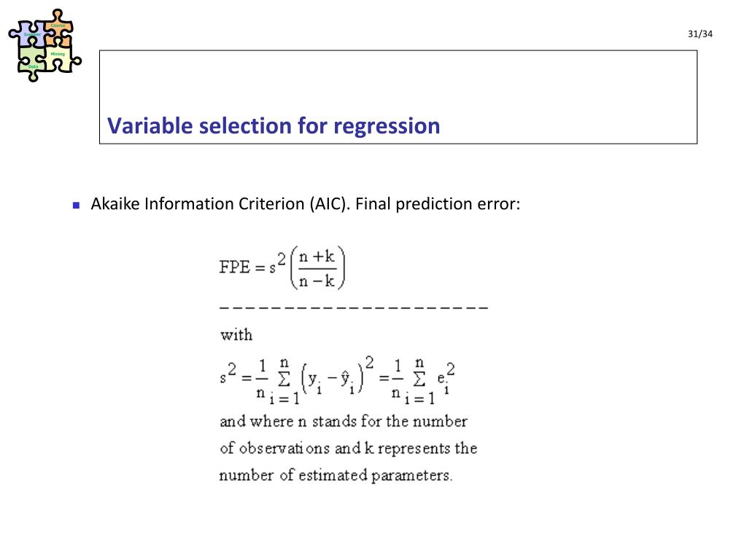Click the slide number 31/34

[700, 34]
